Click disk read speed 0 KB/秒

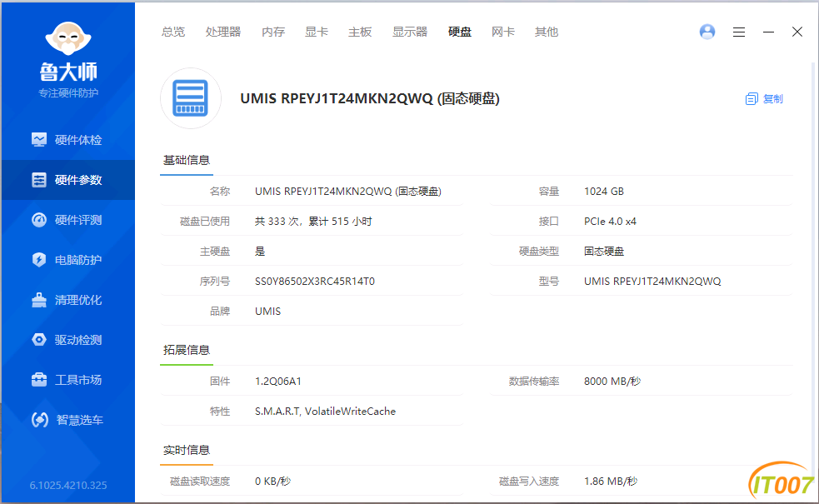coord(272,482)
